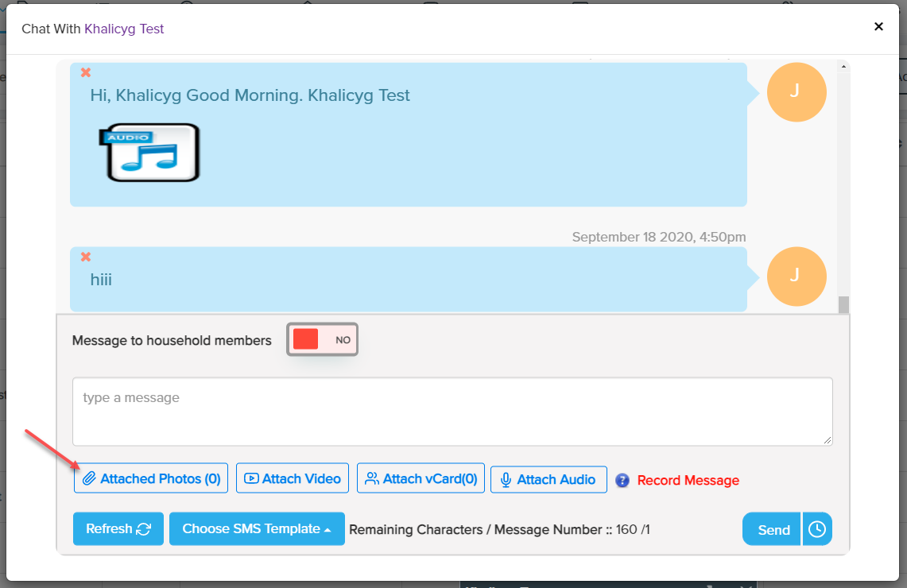Close the chat dialog with X
The height and width of the screenshot is (588, 907).
[x=878, y=27]
